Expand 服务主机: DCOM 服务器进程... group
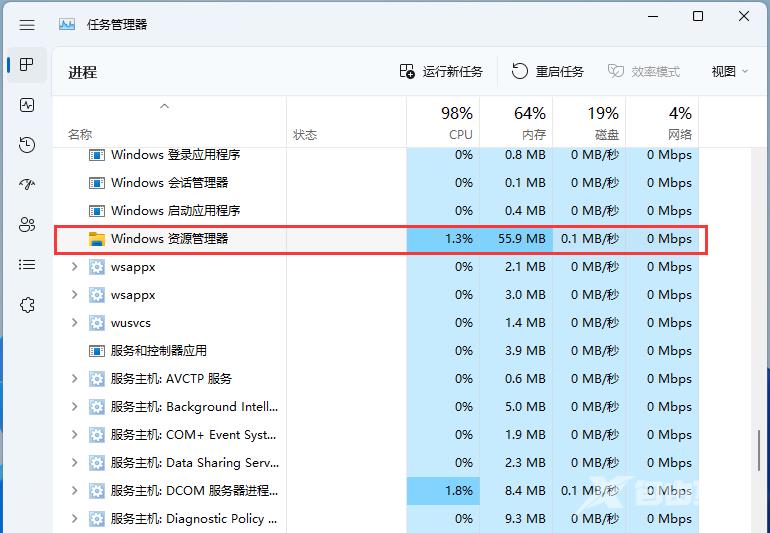Screen dimensions: 770x533 pos(75,491)
